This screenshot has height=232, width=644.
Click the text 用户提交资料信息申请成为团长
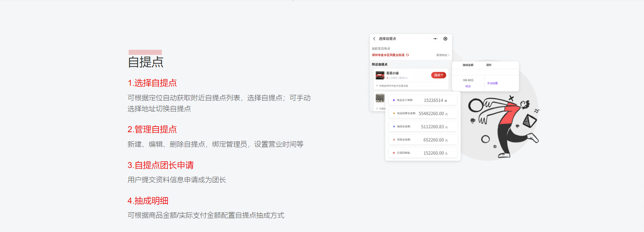pos(177,180)
